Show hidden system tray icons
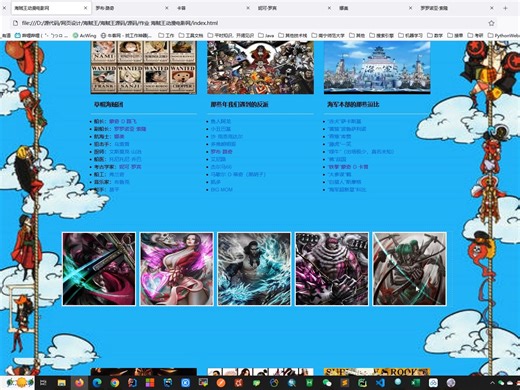This screenshot has height=390, width=520. (x=492, y=383)
